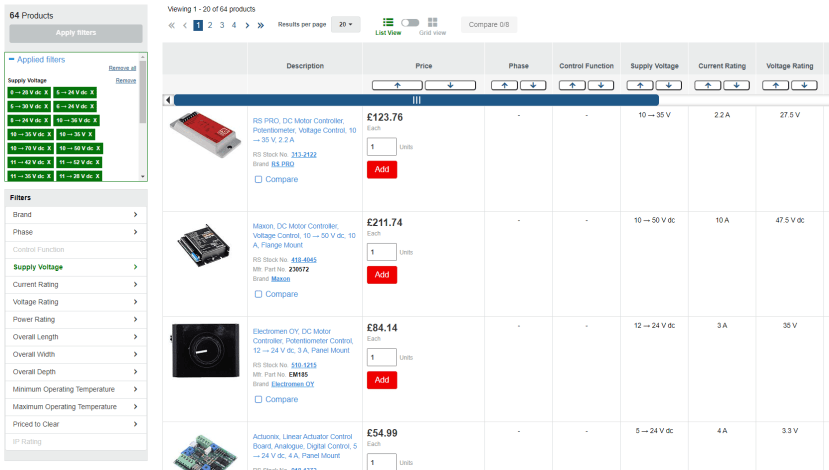The image size is (829, 470).
Task: Remove 6 → 24 V dc filter chip
Action: [92, 106]
